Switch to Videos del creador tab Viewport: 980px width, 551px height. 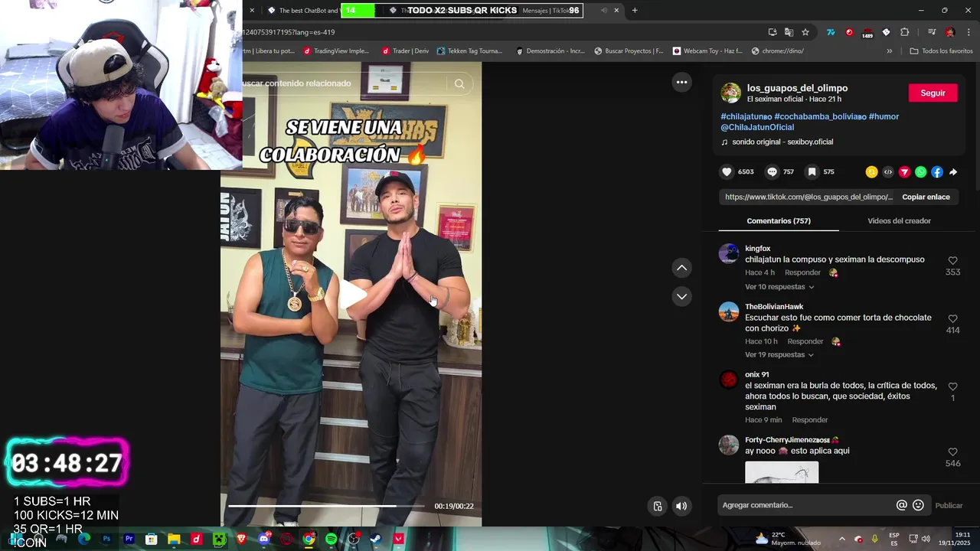tap(899, 220)
